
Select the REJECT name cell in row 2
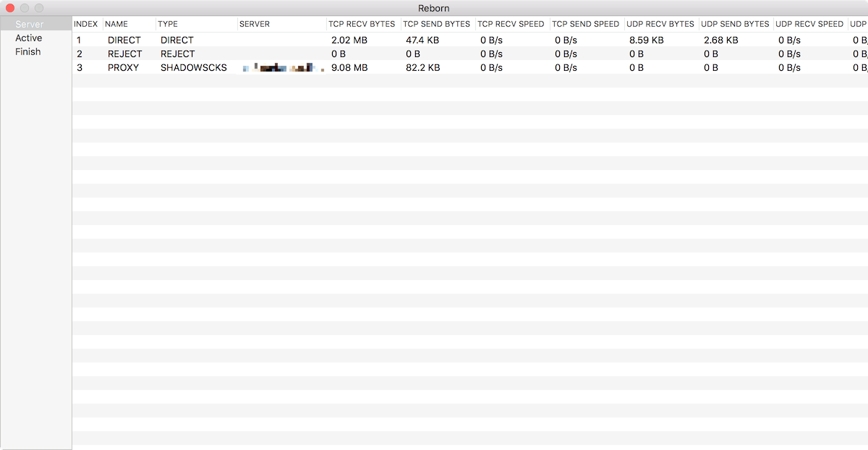pyautogui.click(x=125, y=54)
